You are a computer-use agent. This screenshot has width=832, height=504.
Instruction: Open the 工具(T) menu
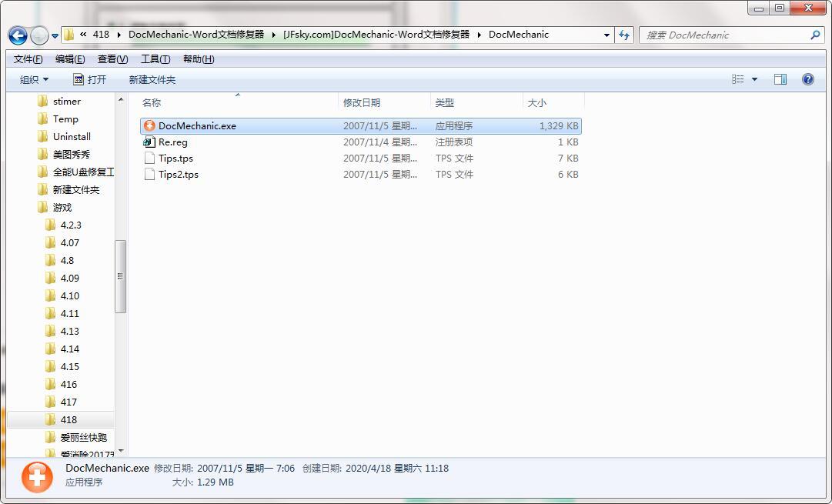(x=155, y=59)
